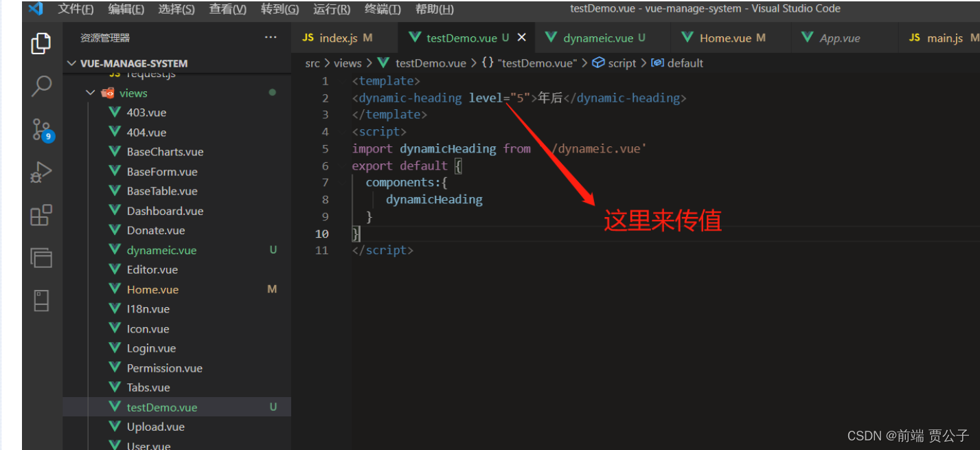Click the modified indicator M on Home.vue
Screen dimensions: 980x450
coord(272,289)
